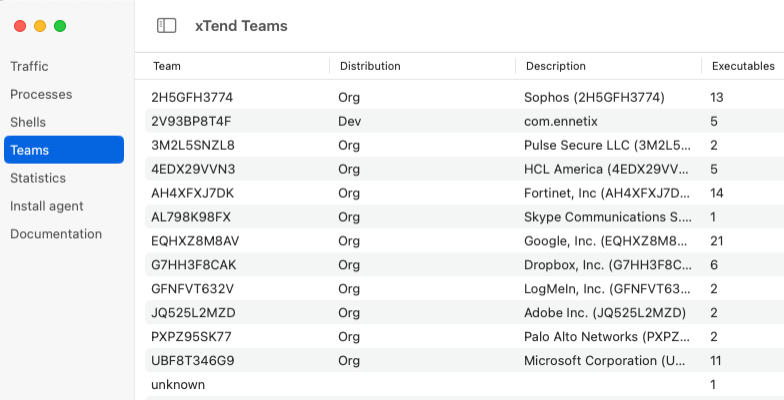Select team row 2H5GFH3774
The image size is (784, 400).
(464, 97)
